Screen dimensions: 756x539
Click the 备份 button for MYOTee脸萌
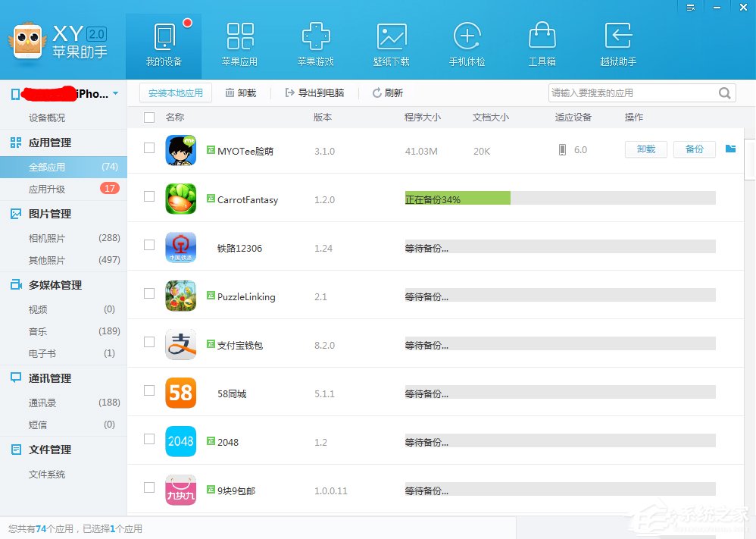(x=694, y=149)
